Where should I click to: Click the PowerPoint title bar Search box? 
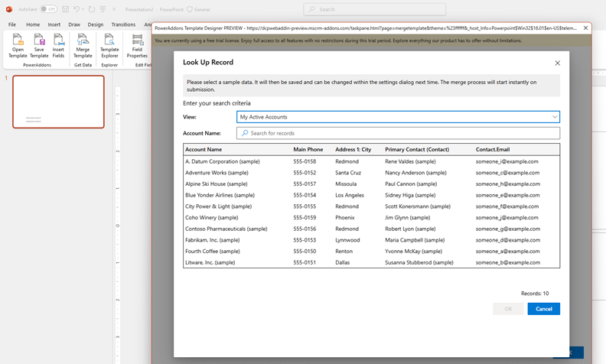374,9
